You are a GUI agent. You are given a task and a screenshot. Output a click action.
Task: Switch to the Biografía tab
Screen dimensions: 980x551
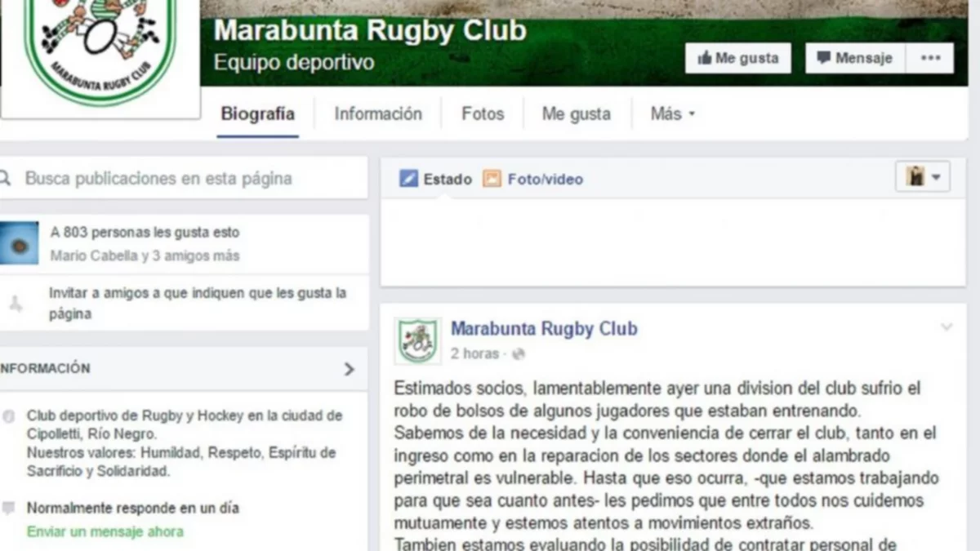258,114
